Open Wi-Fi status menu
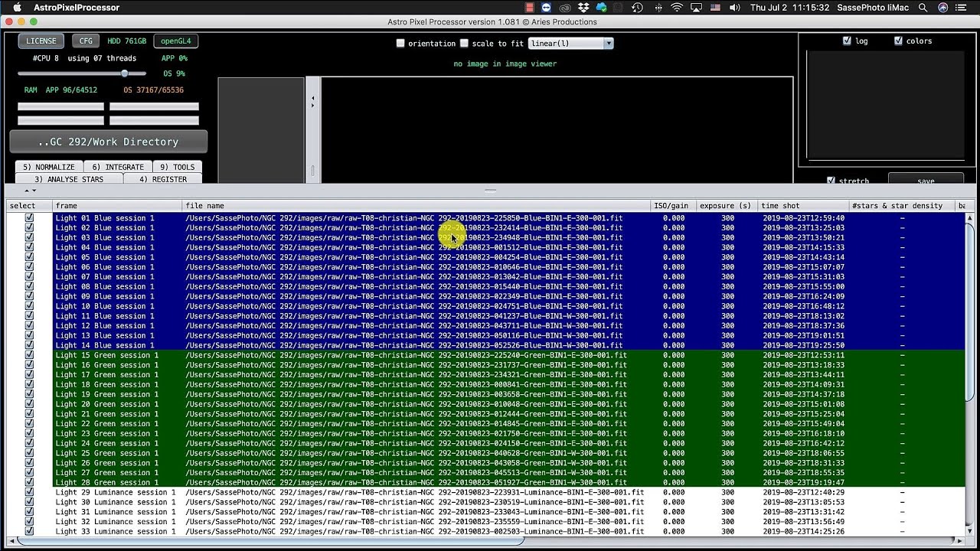This screenshot has height=551, width=980. [677, 7]
